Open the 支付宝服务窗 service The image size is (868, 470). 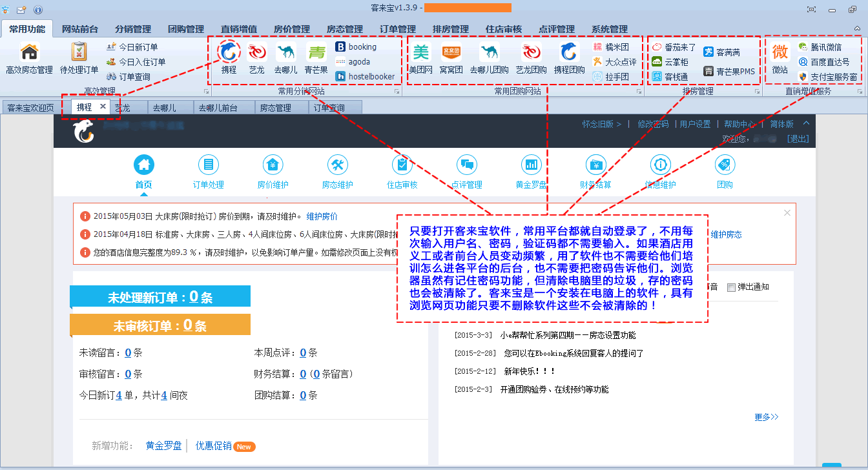[827, 77]
